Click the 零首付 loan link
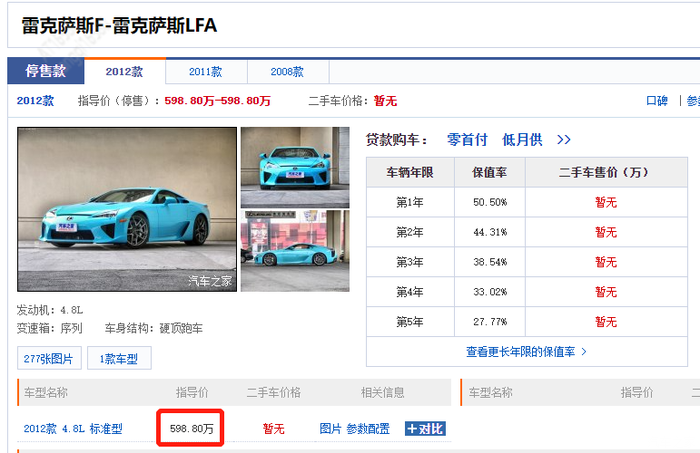The height and width of the screenshot is (453, 700). (x=467, y=140)
